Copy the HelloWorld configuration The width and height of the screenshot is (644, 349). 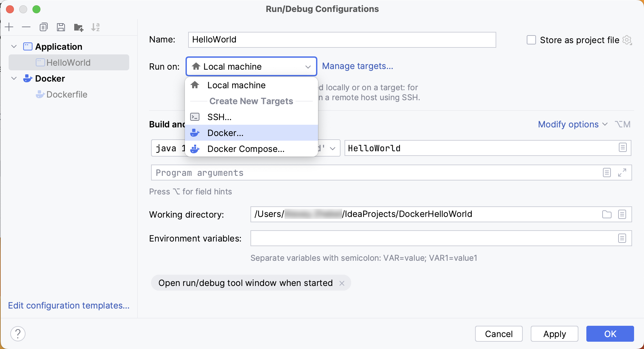click(x=43, y=27)
